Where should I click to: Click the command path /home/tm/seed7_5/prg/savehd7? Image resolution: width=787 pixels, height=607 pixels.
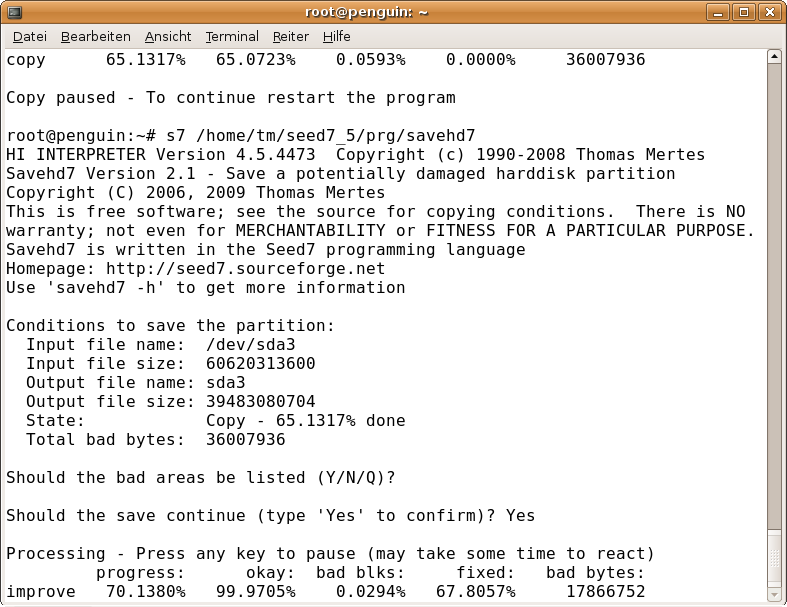pyautogui.click(x=335, y=136)
